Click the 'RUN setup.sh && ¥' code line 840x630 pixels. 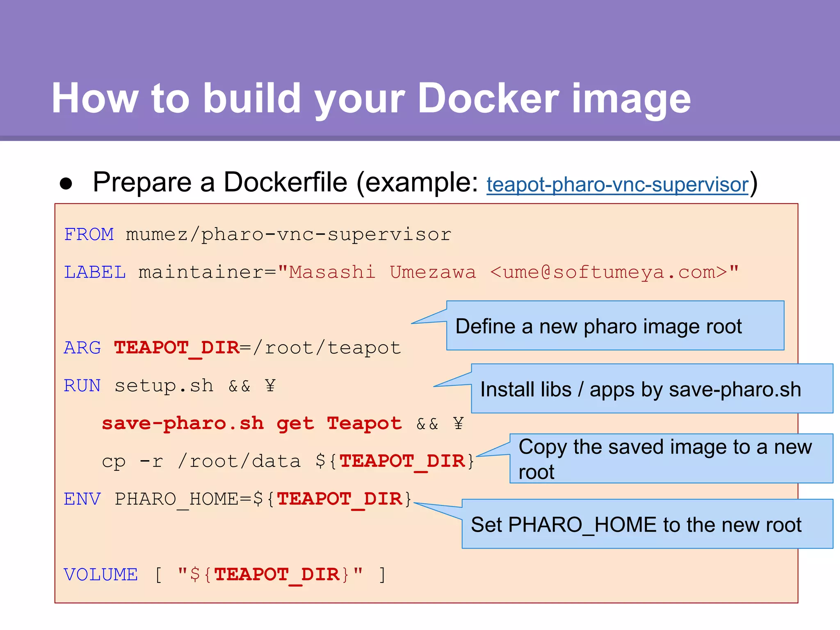pyautogui.click(x=170, y=386)
